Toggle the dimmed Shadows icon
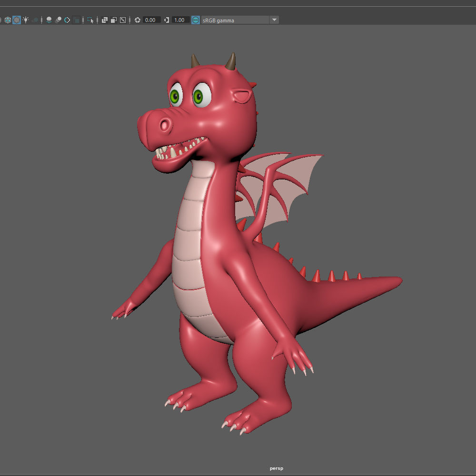Viewport: 476px width, 476px height. [35, 20]
